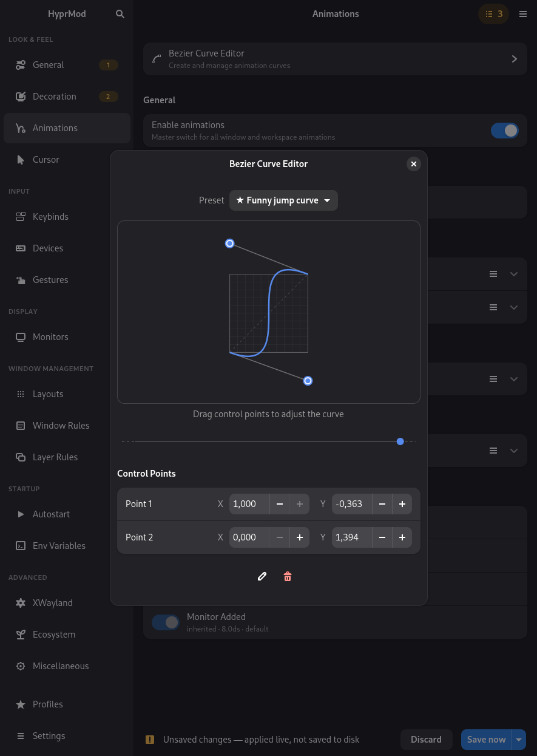This screenshot has height=756, width=537.
Task: Open Autostart page in sidebar
Action: (x=67, y=514)
